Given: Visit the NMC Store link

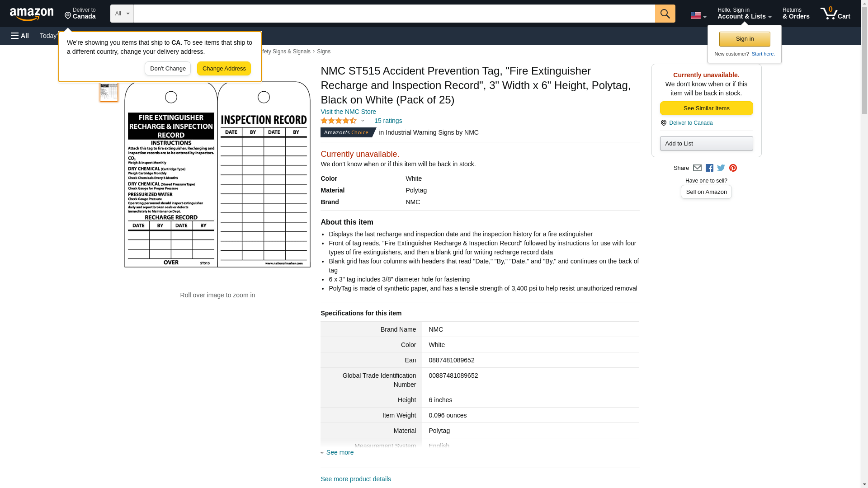Looking at the screenshot, I should (348, 112).
